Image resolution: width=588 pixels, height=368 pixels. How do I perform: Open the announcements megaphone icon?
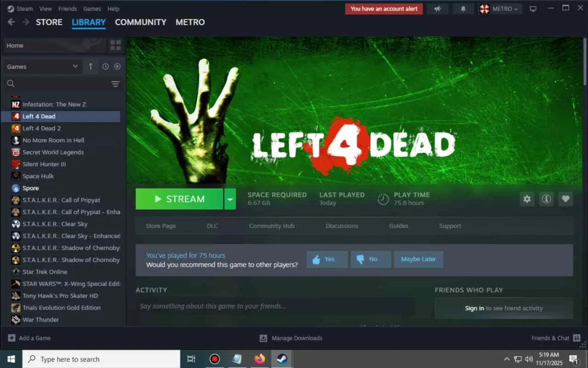pyautogui.click(x=437, y=9)
